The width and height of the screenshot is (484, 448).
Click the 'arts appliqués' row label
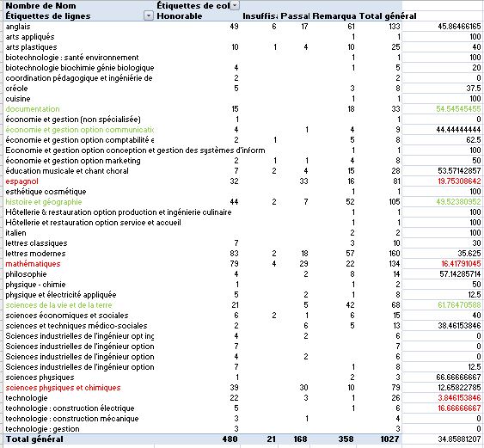click(30, 37)
